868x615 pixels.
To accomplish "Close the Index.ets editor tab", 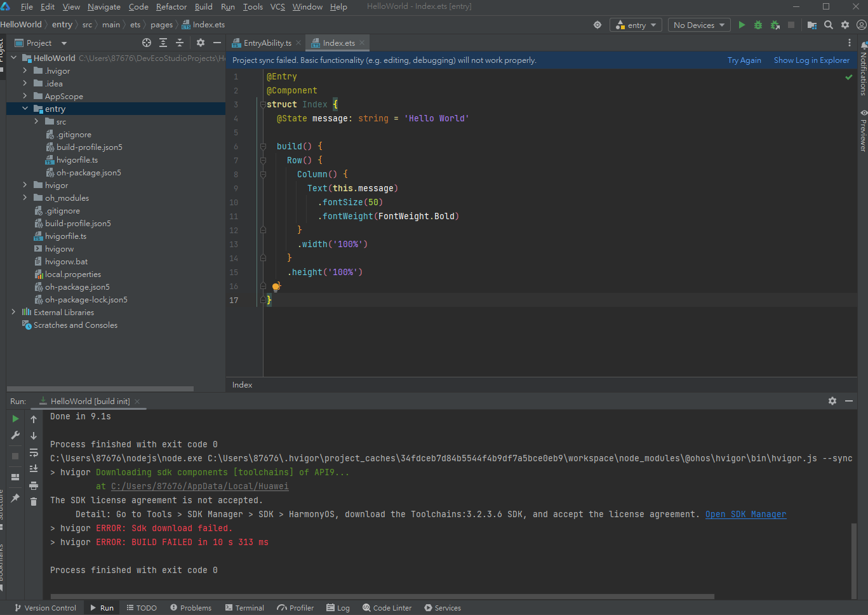I will [362, 43].
